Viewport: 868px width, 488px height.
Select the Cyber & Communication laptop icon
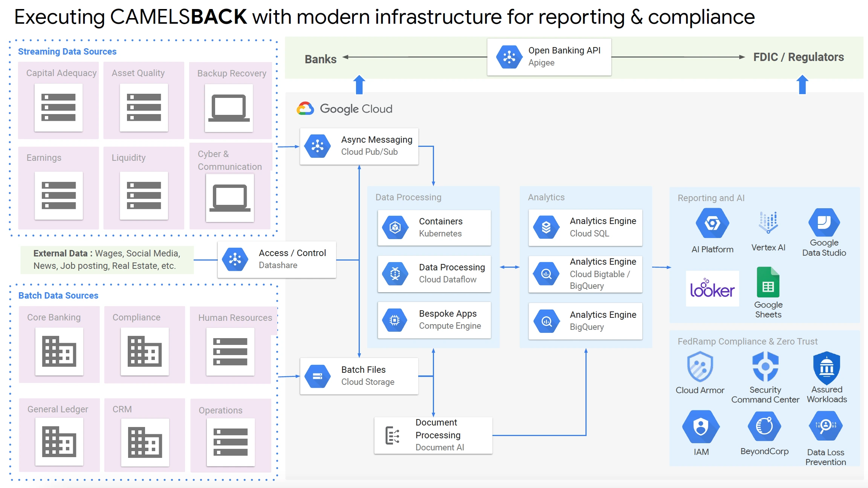[230, 198]
